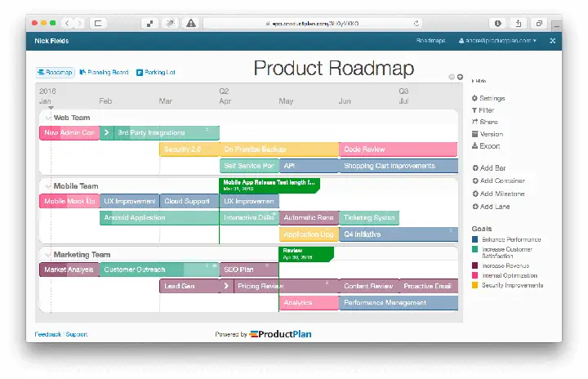
Task: Click Add Milestone in sidebar
Action: point(498,194)
